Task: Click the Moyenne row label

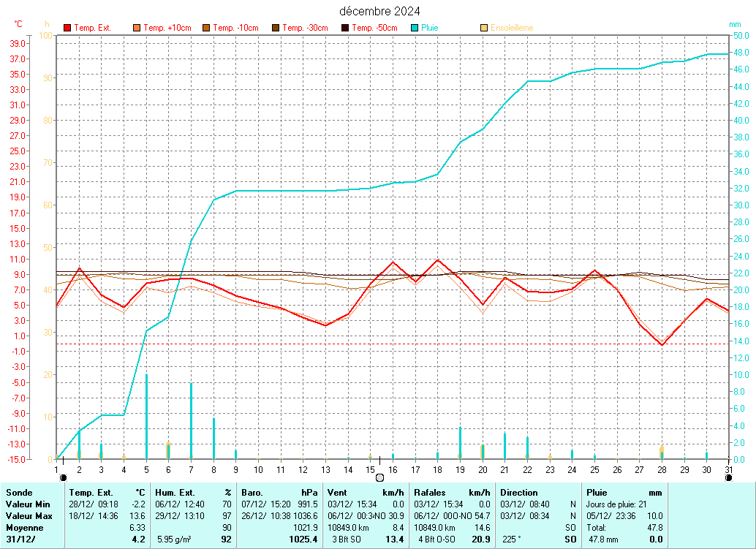Action: coord(24,528)
